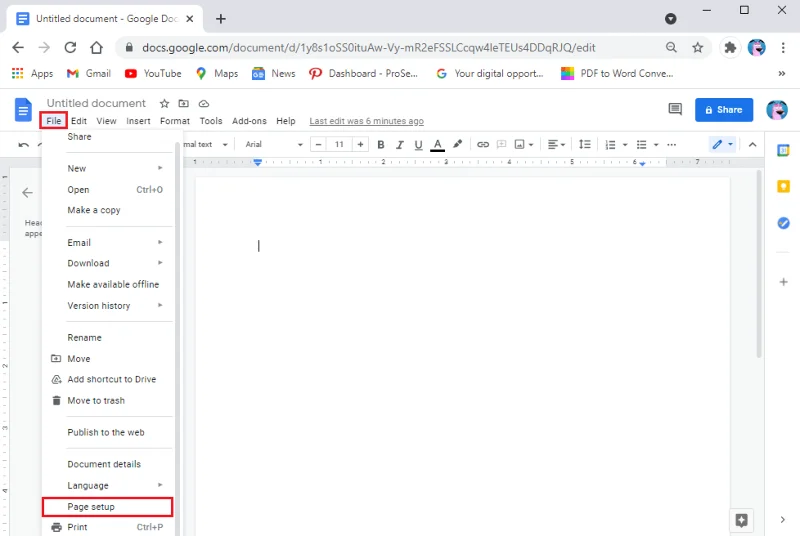Open the text alignment dropdown

(x=556, y=145)
